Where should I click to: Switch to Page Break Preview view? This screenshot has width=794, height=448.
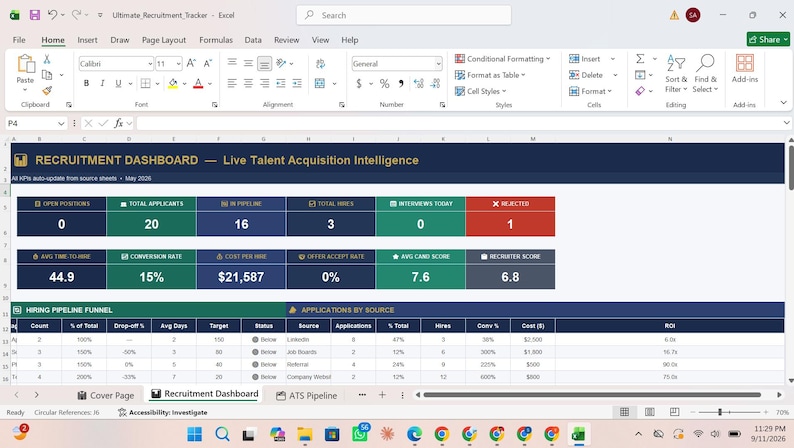coord(674,412)
